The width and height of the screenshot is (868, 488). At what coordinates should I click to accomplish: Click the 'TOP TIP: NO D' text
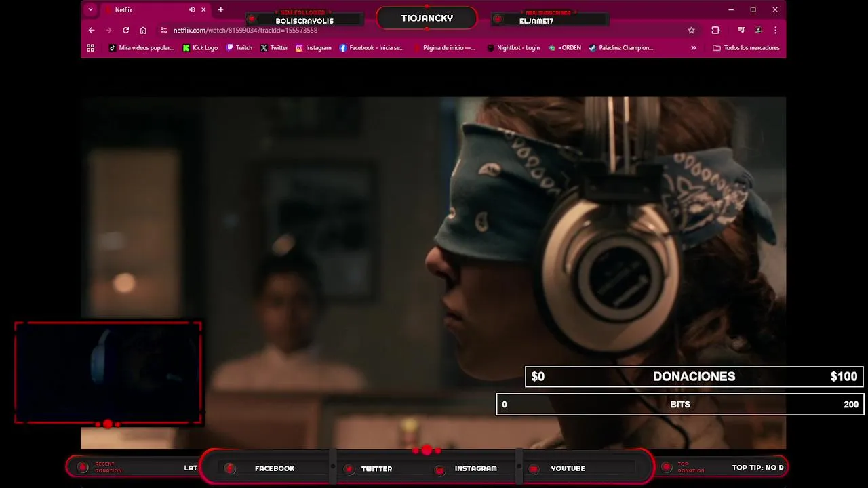tap(757, 468)
